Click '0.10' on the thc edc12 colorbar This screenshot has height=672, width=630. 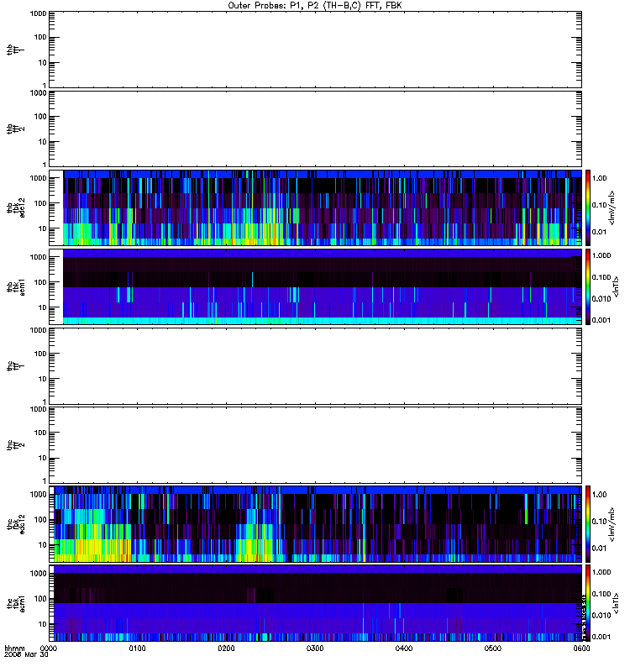click(x=600, y=521)
